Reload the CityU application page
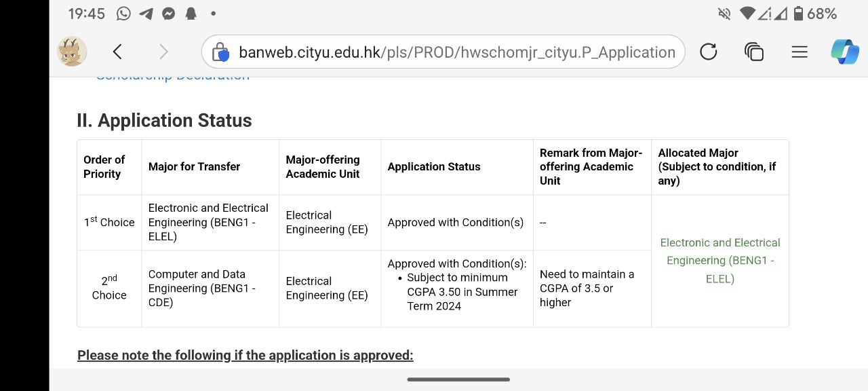Viewport: 868px width, 391px height. click(x=708, y=52)
